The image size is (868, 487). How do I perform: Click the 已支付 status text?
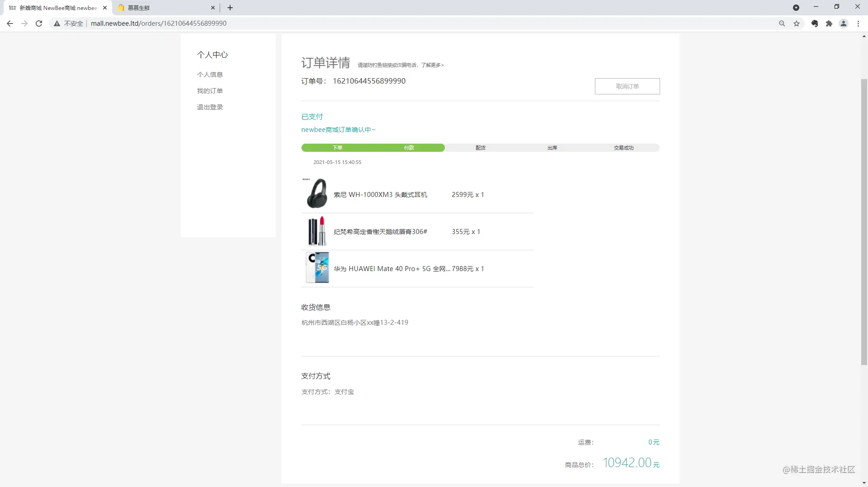pyautogui.click(x=312, y=117)
